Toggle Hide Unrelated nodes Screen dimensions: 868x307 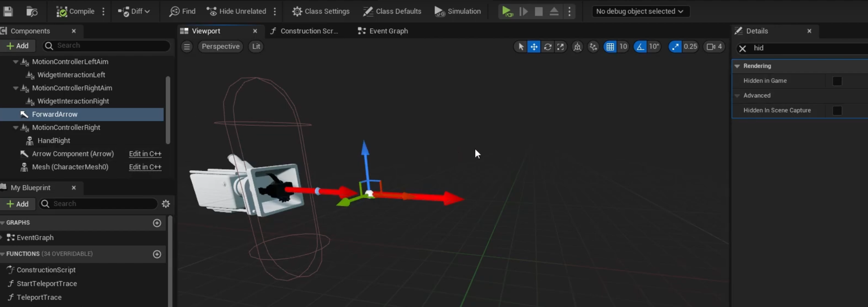click(x=236, y=11)
